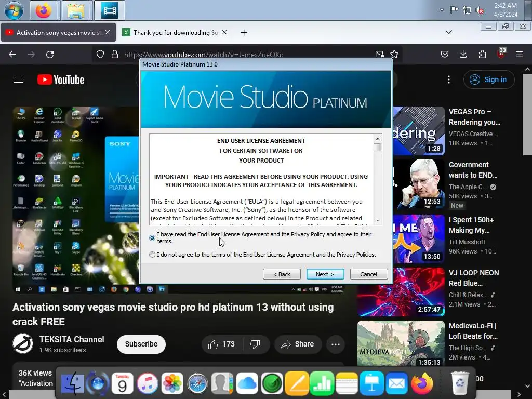Open Notes app in the dock
This screenshot has height=399, width=532.
coord(347,383)
